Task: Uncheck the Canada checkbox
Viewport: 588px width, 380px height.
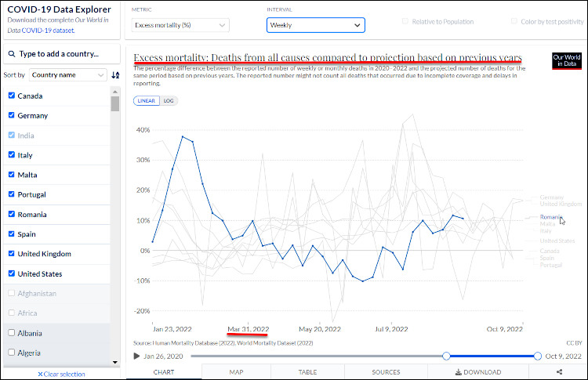Action: point(11,96)
